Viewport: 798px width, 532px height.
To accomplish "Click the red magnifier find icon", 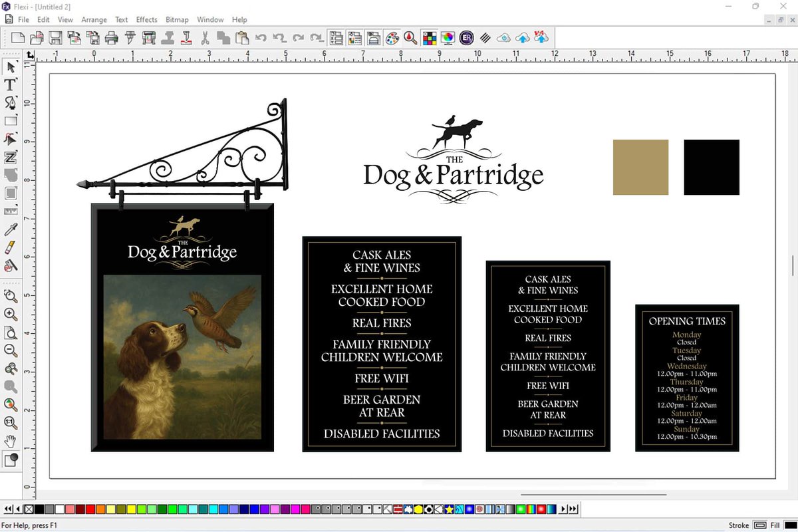I will (411, 38).
